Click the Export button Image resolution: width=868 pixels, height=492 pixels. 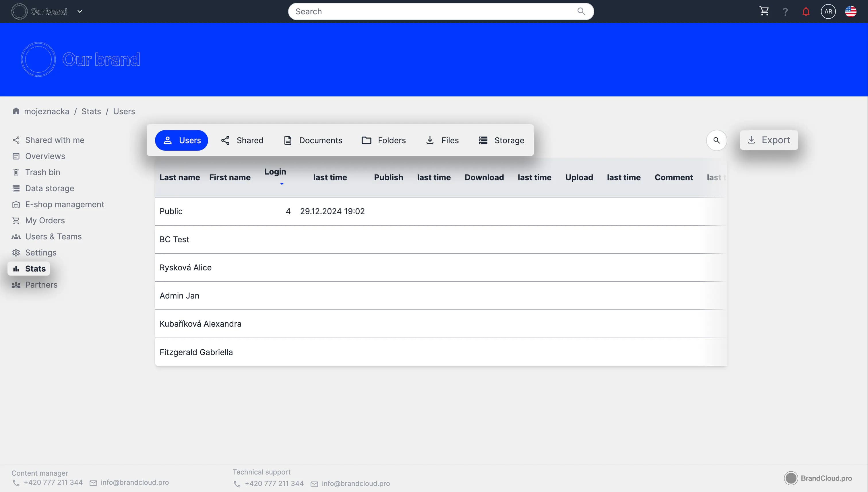[x=769, y=140]
